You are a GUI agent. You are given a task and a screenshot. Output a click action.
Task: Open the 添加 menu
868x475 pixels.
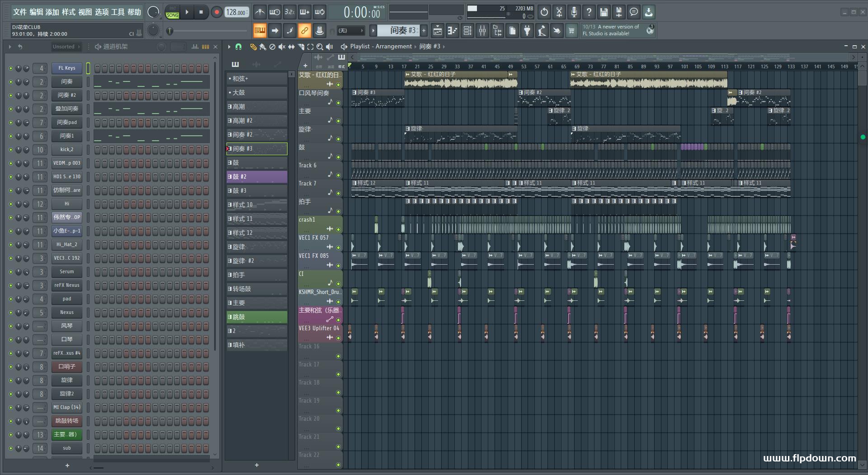coord(52,12)
